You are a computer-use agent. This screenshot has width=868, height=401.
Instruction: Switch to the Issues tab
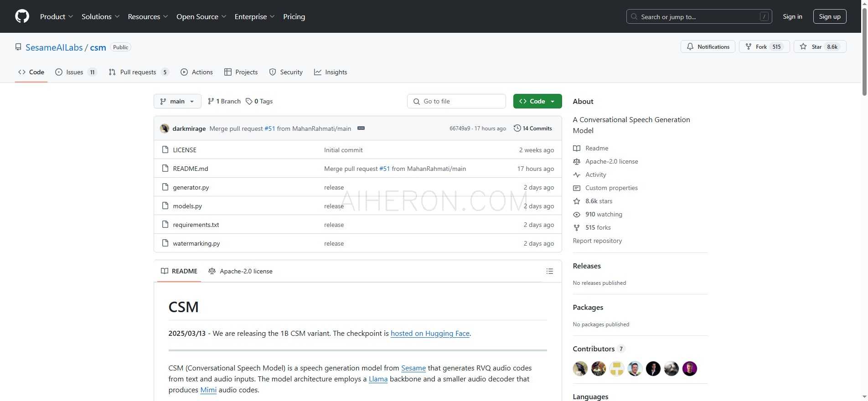pos(76,72)
